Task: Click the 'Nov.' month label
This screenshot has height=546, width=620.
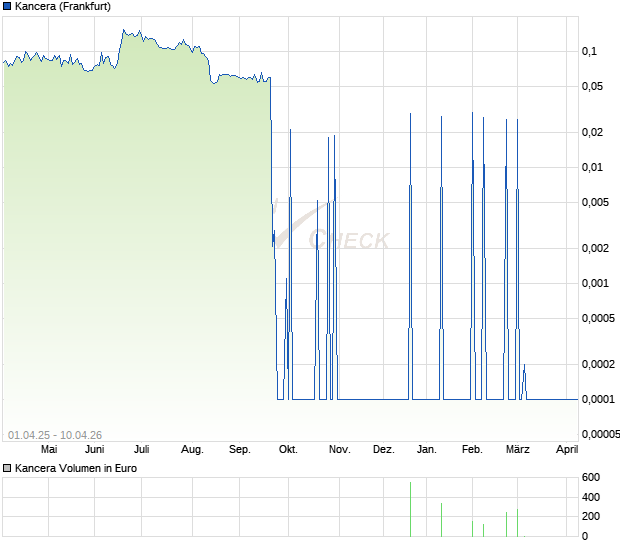Action: [340, 450]
